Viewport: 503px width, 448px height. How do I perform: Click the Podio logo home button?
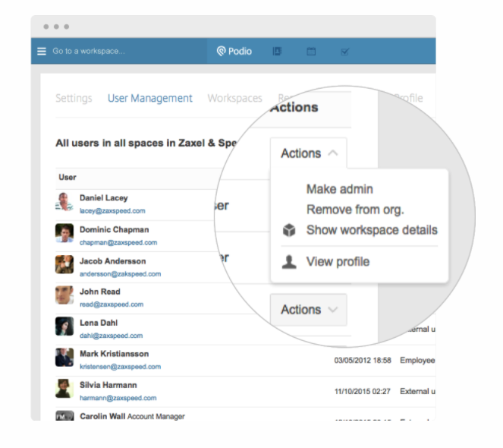(234, 52)
